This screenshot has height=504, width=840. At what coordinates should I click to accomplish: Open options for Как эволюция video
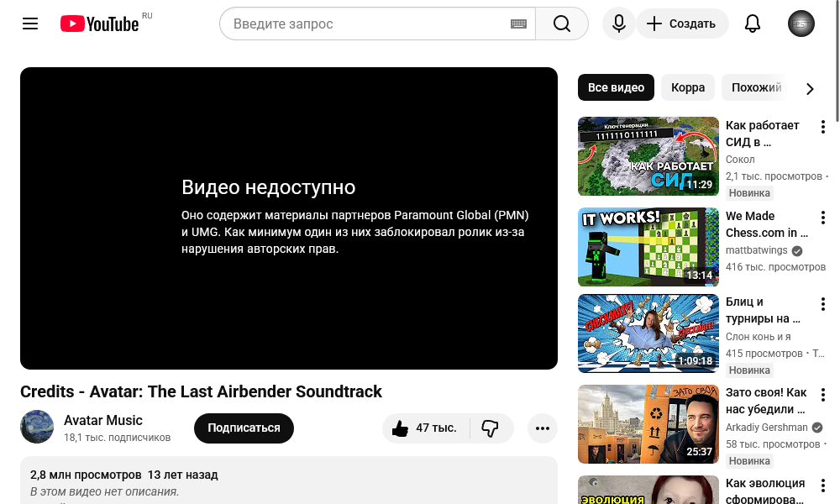pyautogui.click(x=823, y=486)
